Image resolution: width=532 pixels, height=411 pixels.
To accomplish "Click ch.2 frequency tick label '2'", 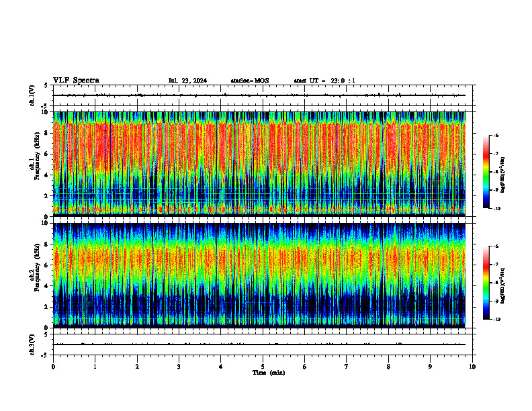I will [x=48, y=307].
